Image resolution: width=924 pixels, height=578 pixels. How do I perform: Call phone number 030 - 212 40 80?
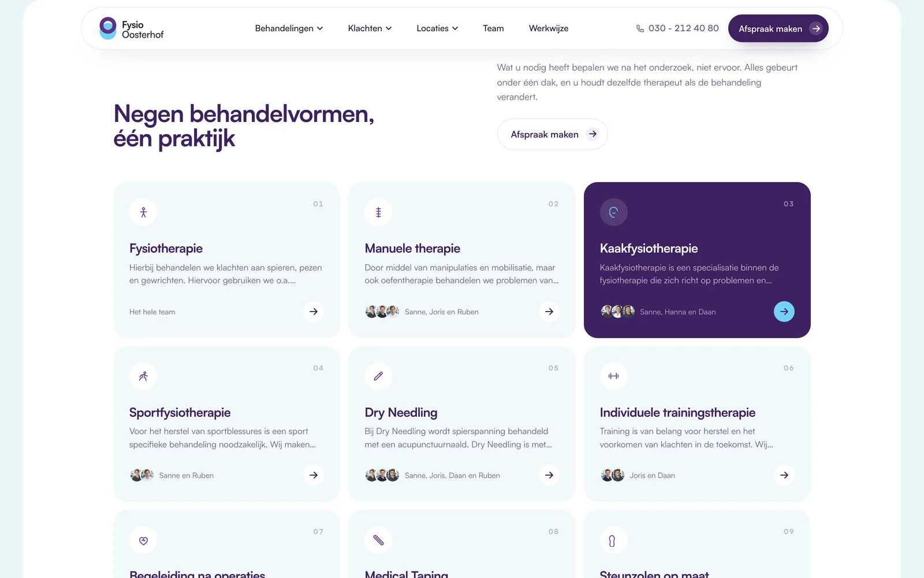pyautogui.click(x=677, y=28)
